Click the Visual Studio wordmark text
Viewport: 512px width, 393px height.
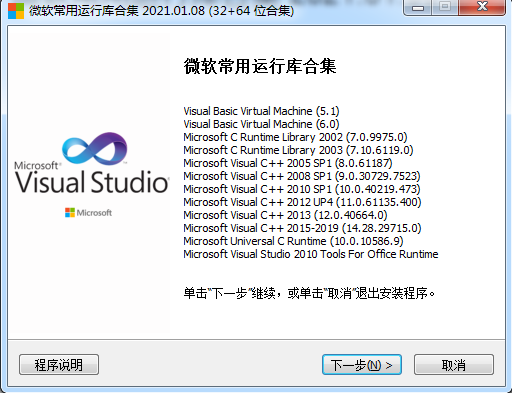tap(92, 182)
